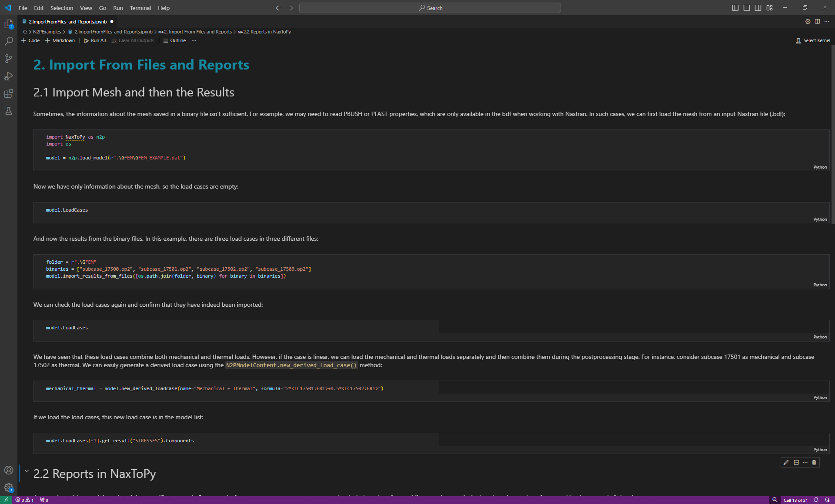Open the notebook file breadcrumb
This screenshot has height=504, width=835.
(110, 32)
